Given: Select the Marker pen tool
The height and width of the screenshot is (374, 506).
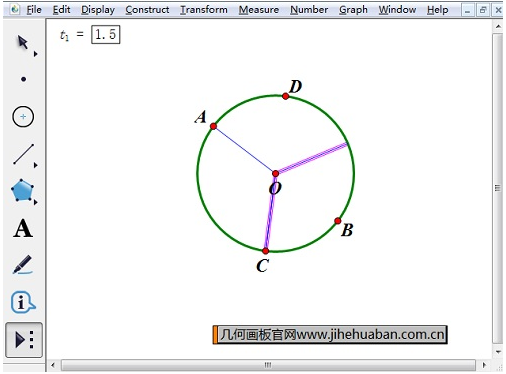Looking at the screenshot, I should (x=23, y=265).
